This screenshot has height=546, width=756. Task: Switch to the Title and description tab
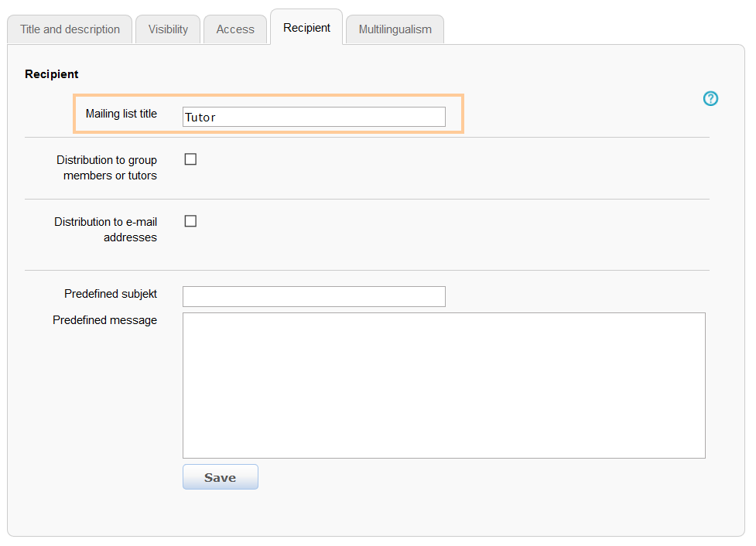(x=70, y=29)
